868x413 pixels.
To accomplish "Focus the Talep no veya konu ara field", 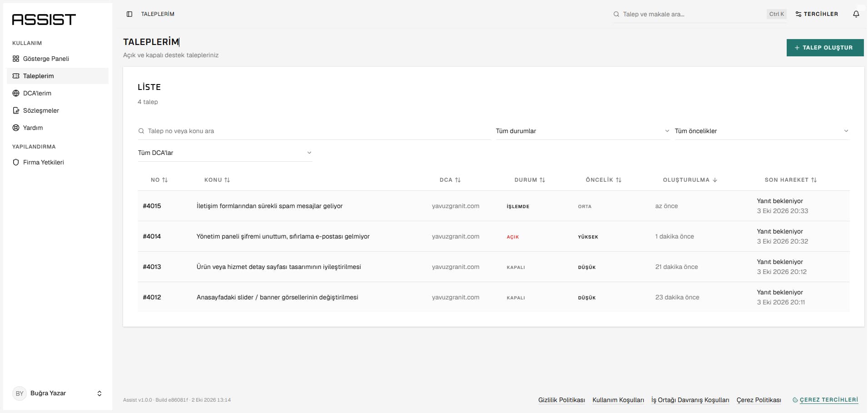I will [x=314, y=131].
